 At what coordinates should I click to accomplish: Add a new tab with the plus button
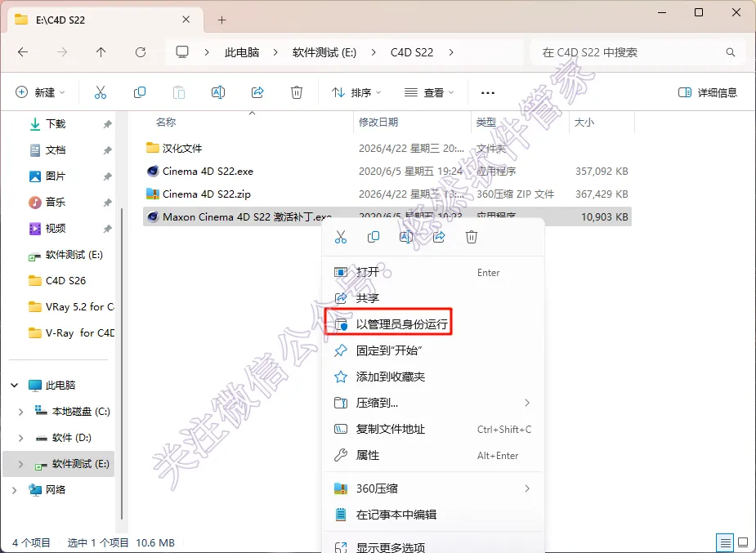click(221, 20)
